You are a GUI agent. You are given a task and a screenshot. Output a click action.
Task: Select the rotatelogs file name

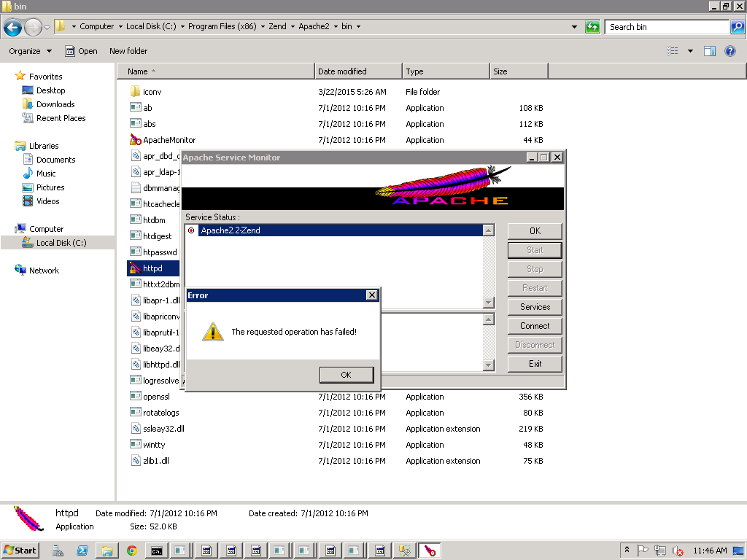pos(161,413)
